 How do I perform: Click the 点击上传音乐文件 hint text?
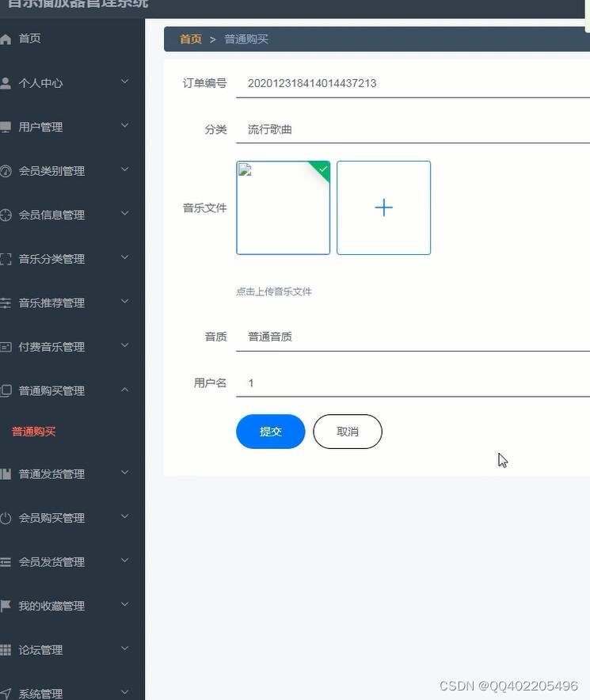[x=274, y=292]
